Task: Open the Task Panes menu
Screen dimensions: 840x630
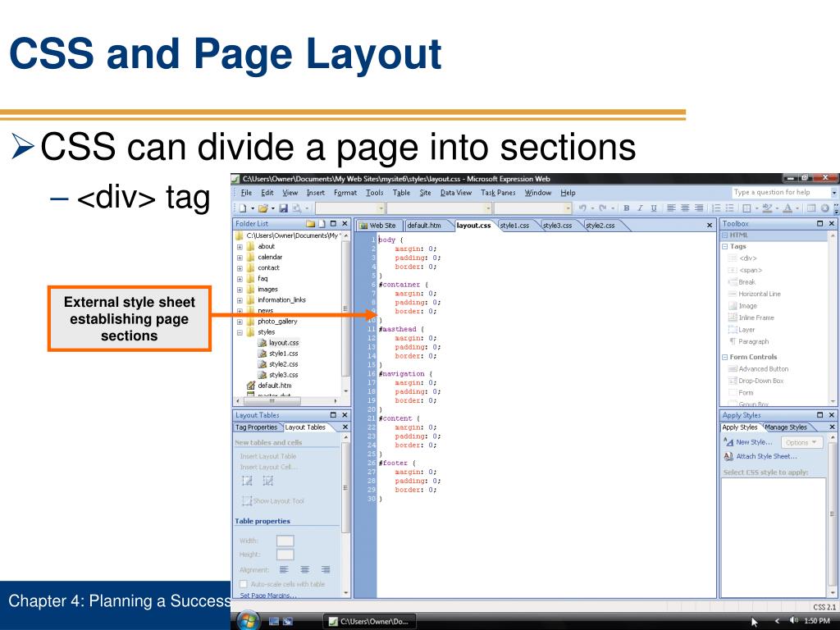Action: 498,193
